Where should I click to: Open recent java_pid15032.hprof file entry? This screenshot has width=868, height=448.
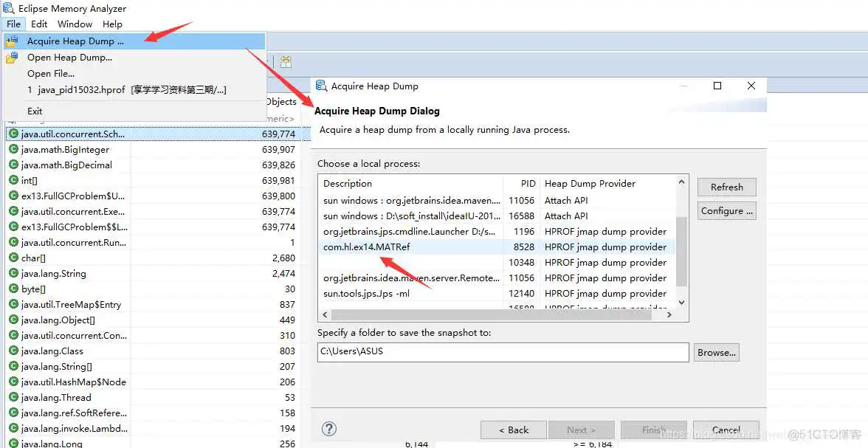point(134,89)
